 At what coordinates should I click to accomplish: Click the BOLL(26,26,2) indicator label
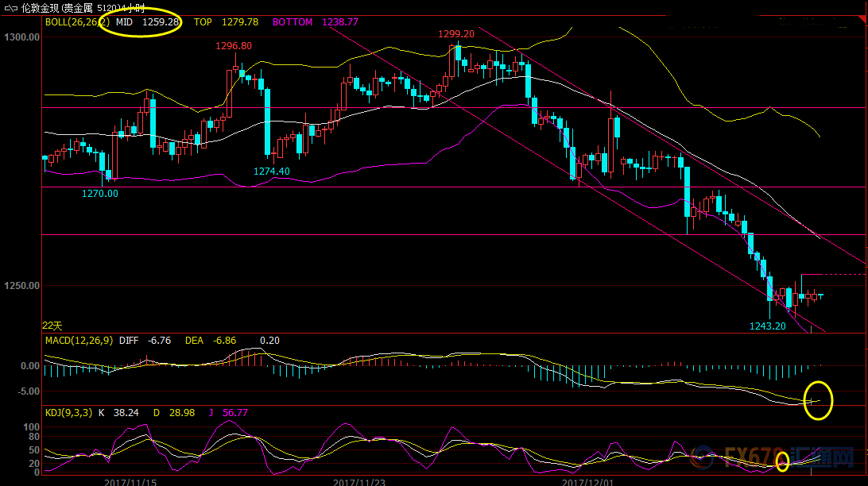[x=76, y=22]
